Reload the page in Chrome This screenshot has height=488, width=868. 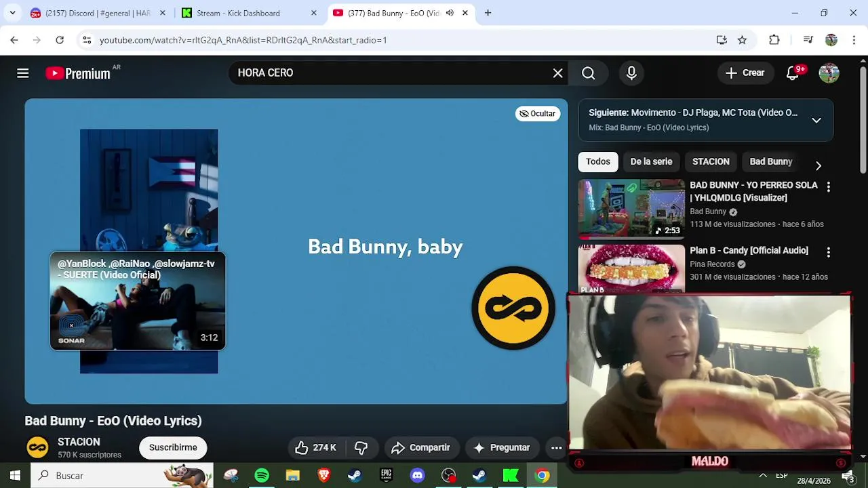(x=60, y=40)
